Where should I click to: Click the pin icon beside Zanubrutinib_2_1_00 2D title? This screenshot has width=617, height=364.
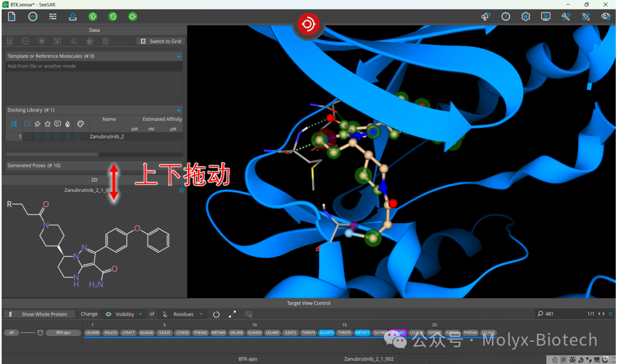click(x=182, y=190)
